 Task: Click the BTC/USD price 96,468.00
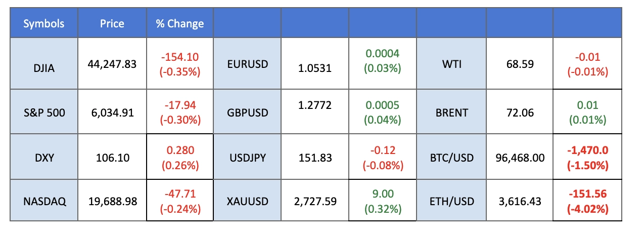[520, 158]
